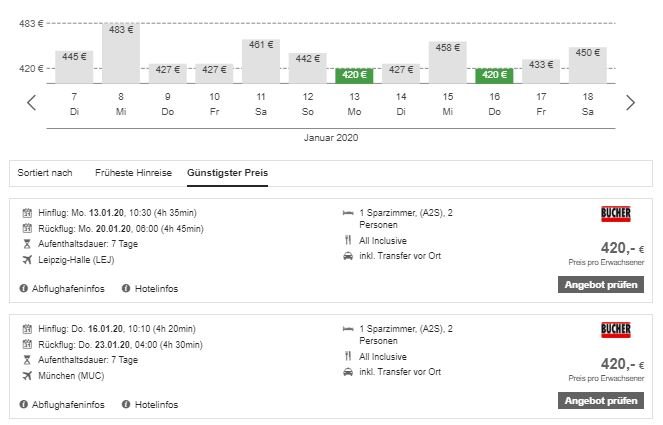Select the green 420 € bar for Thursday 16
This screenshot has height=425, width=663.
(494, 75)
